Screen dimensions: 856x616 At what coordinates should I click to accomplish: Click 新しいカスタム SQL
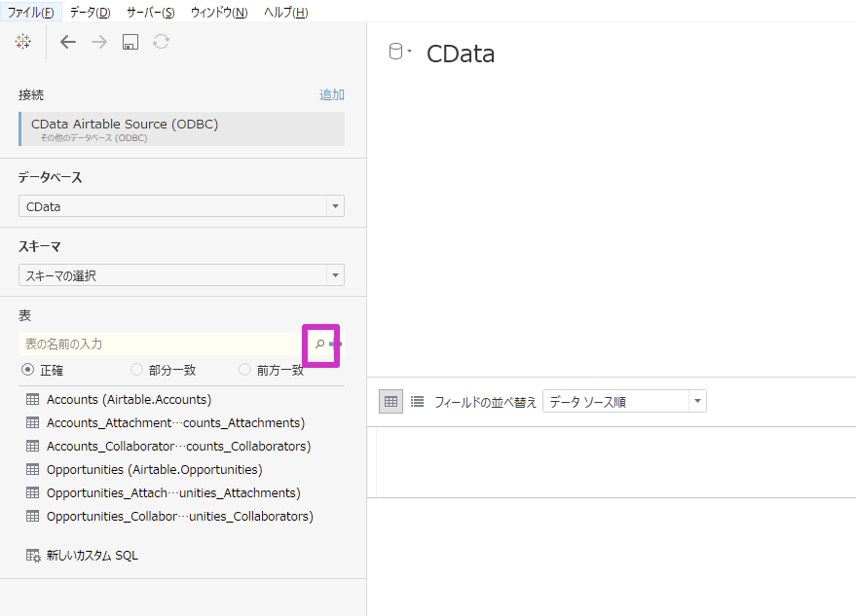point(93,556)
